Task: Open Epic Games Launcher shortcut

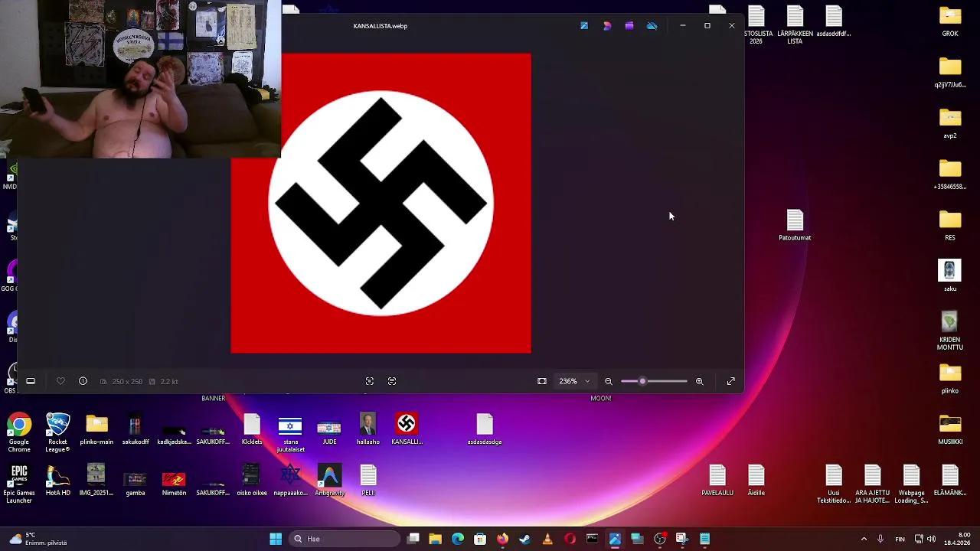Action: click(x=19, y=484)
